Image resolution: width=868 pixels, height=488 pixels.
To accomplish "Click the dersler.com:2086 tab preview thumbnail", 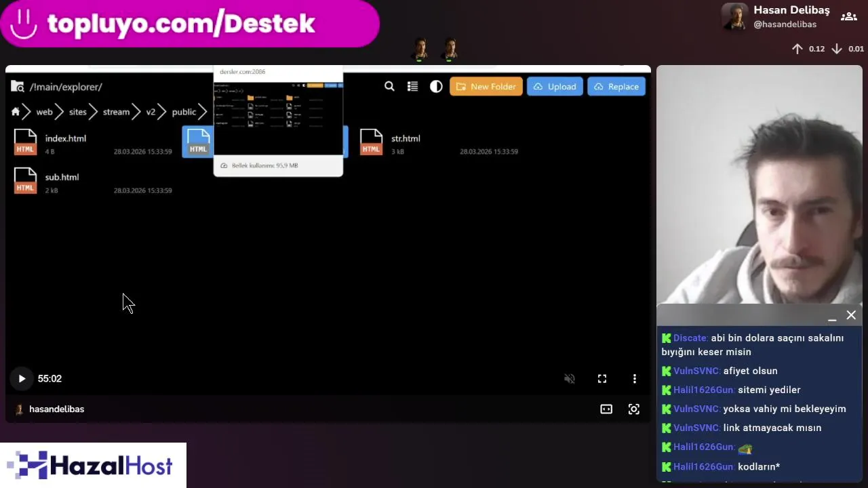I will (278, 118).
